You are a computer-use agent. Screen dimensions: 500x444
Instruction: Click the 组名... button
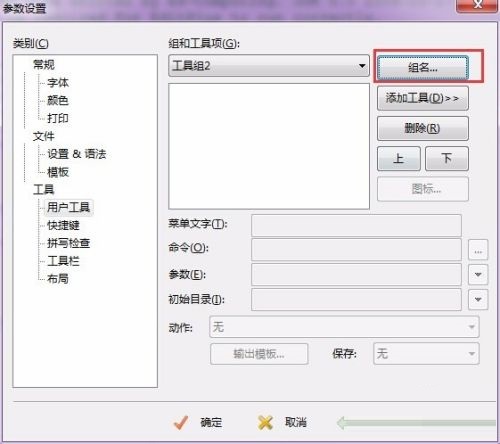tap(423, 68)
